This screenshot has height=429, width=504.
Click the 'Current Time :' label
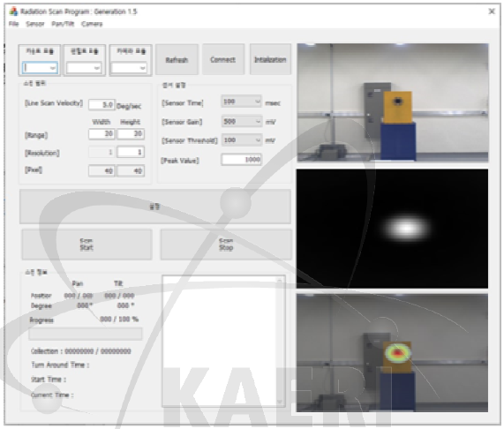point(52,395)
